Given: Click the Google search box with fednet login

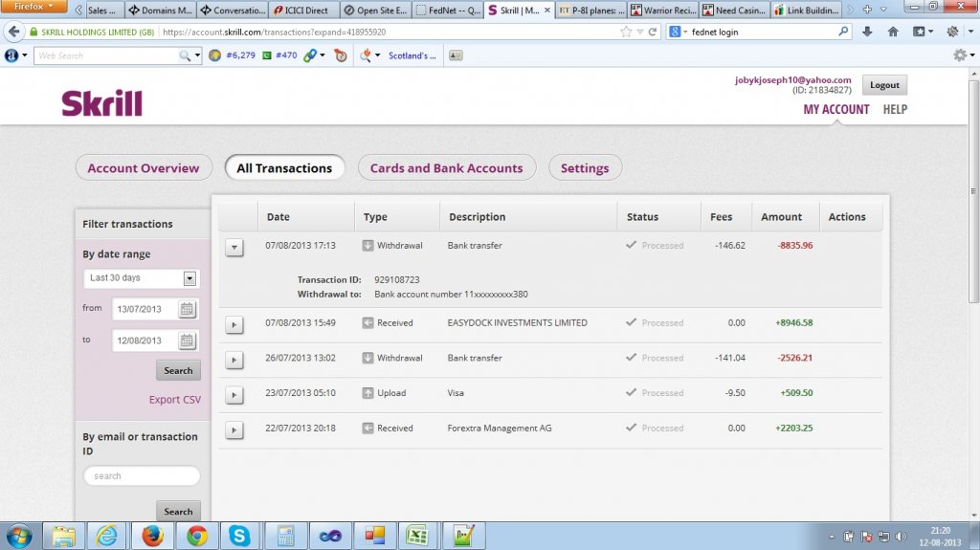Looking at the screenshot, I should pyautogui.click(x=759, y=32).
